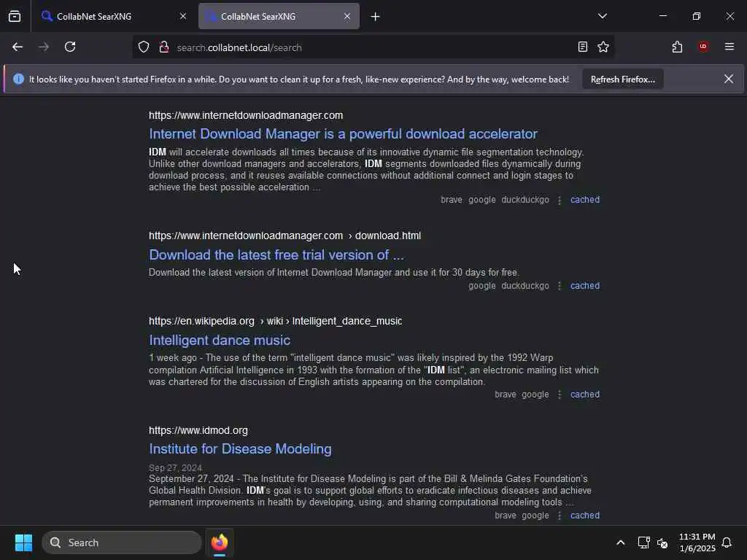
Task: Click the en.wikipedia.org Intelligent_dance_music URL
Action: (x=275, y=321)
